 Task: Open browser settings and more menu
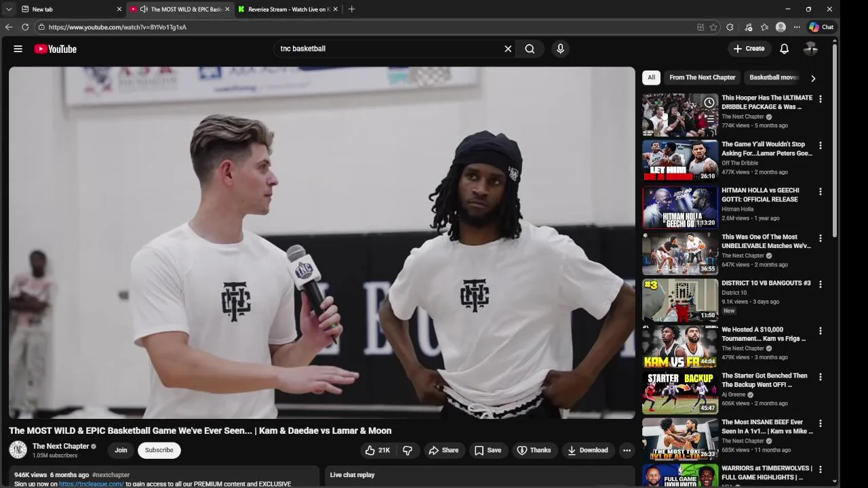point(797,27)
